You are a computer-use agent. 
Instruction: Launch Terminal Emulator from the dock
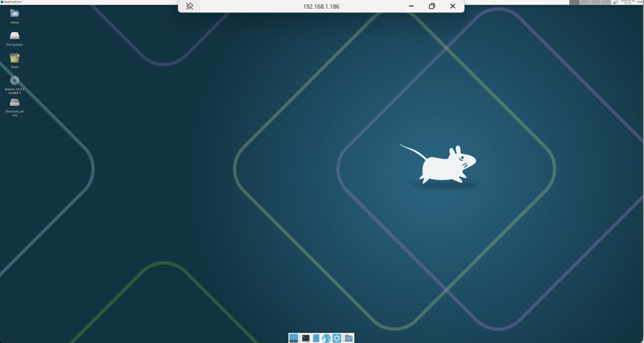[305, 338]
